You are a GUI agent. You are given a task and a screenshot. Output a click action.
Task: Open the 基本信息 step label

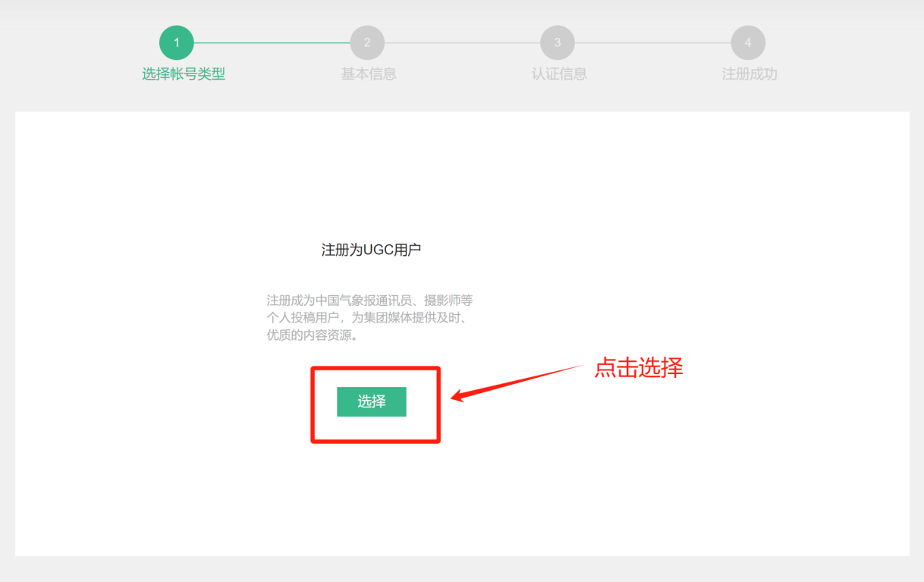tap(369, 74)
